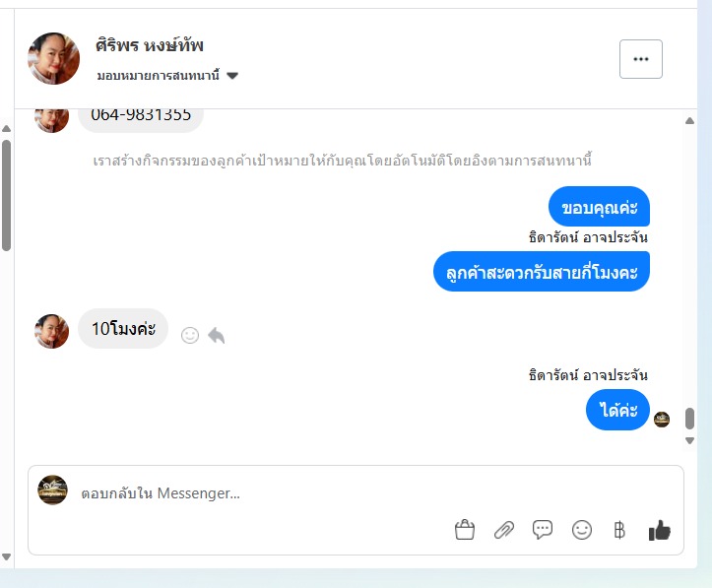React to the 10โมงค่ะ message with emoji
This screenshot has height=588, width=712.
point(190,336)
